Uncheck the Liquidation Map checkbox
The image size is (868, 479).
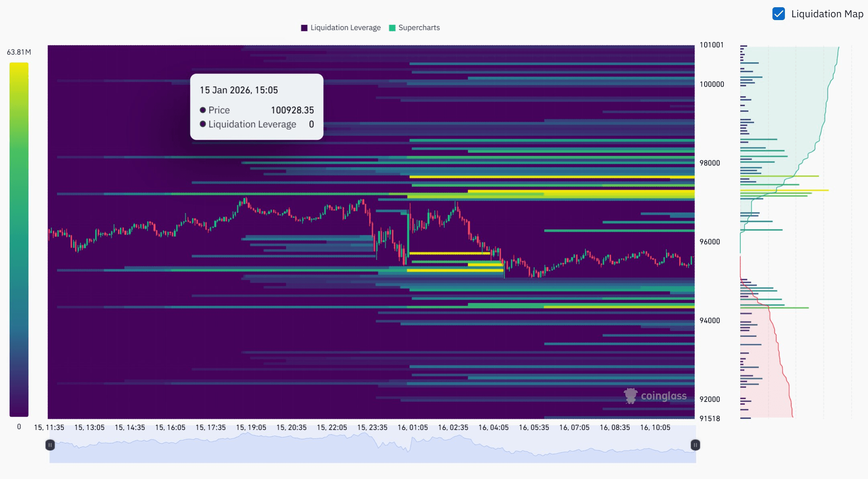pos(778,14)
